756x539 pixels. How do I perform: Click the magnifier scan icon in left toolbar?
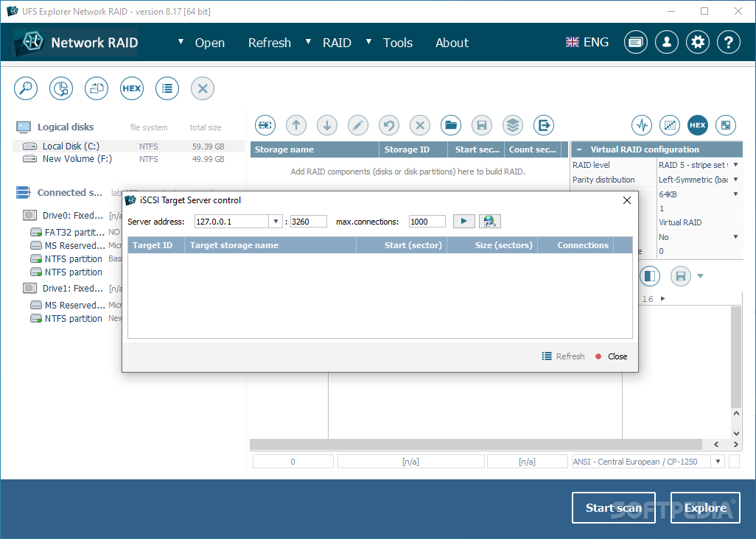26,88
